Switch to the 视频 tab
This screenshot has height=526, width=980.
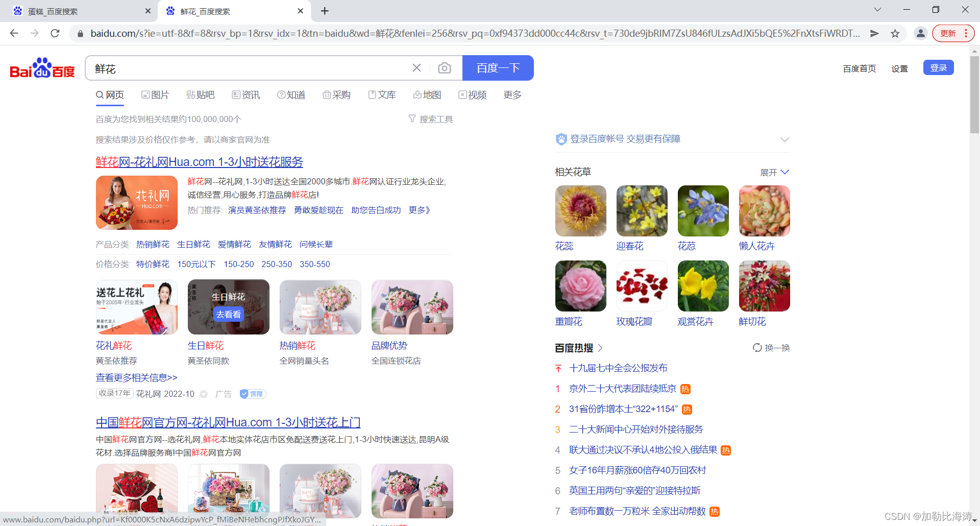coord(473,95)
